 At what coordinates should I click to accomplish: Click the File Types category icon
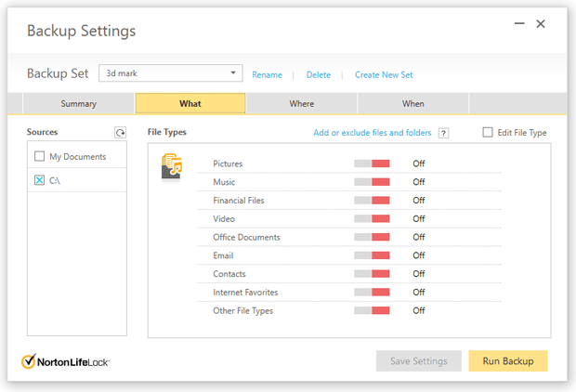(x=172, y=166)
